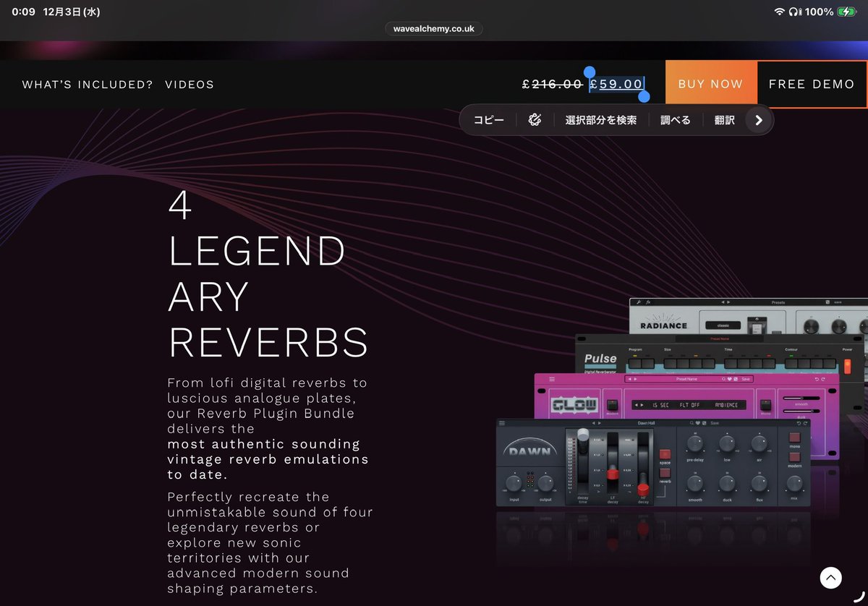This screenshot has width=868, height=606.
Task: Toggle the Pulse orange Power switch
Action: (x=847, y=367)
